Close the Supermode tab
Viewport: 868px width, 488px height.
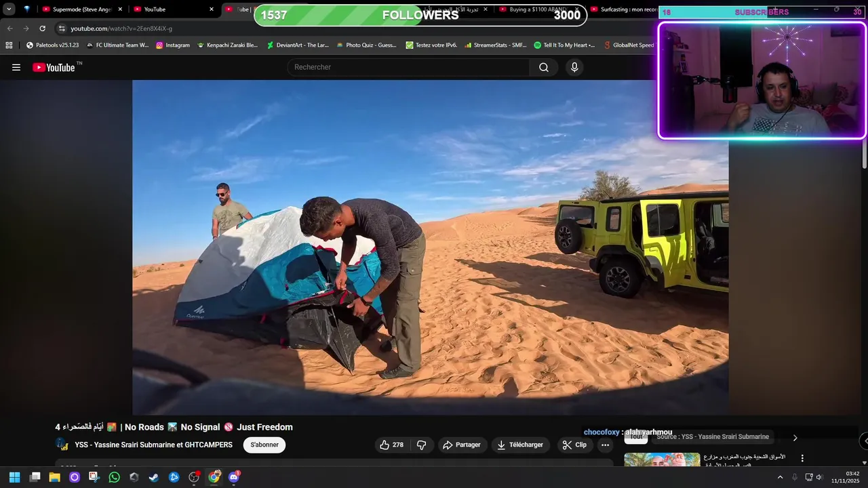pos(120,9)
